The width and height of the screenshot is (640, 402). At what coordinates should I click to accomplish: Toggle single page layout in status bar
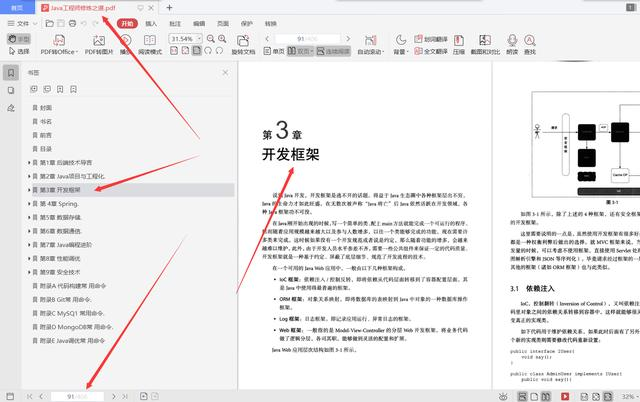tap(534, 396)
